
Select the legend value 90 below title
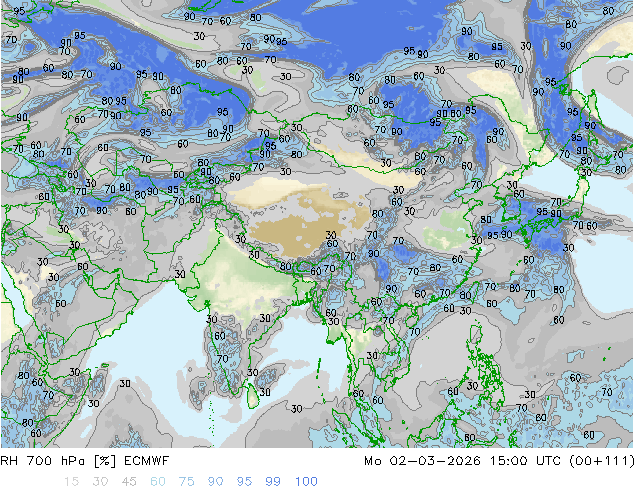(x=215, y=482)
